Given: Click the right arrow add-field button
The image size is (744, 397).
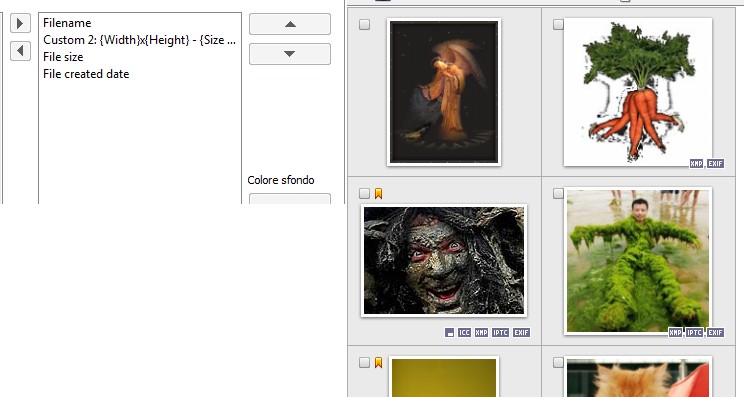Looking at the screenshot, I should [20, 23].
